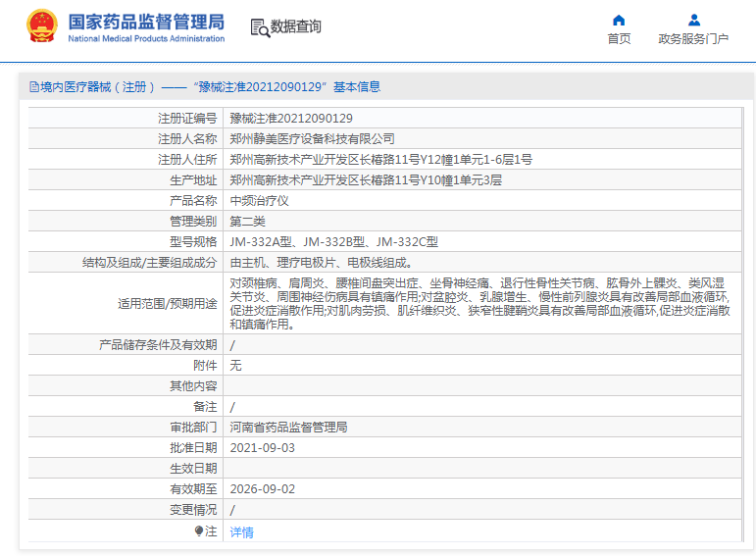Select the 生产地址 address value
Viewport: 756px width, 556px height.
tap(366, 180)
